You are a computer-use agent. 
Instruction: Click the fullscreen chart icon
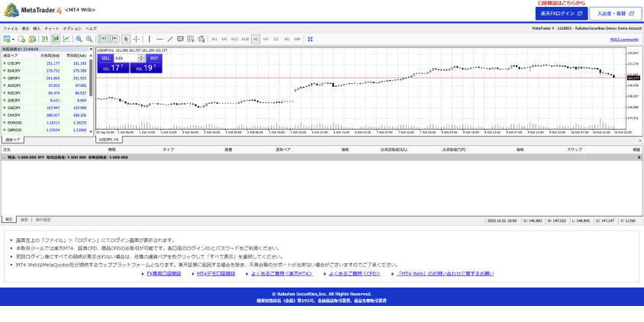pos(310,39)
